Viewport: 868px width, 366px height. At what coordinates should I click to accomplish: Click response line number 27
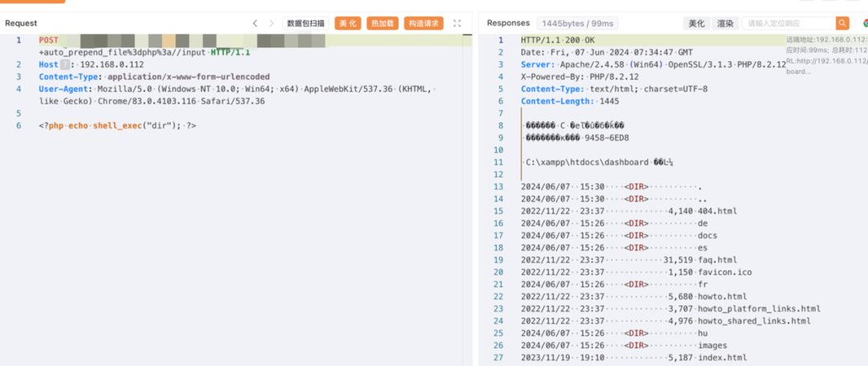[x=499, y=357]
